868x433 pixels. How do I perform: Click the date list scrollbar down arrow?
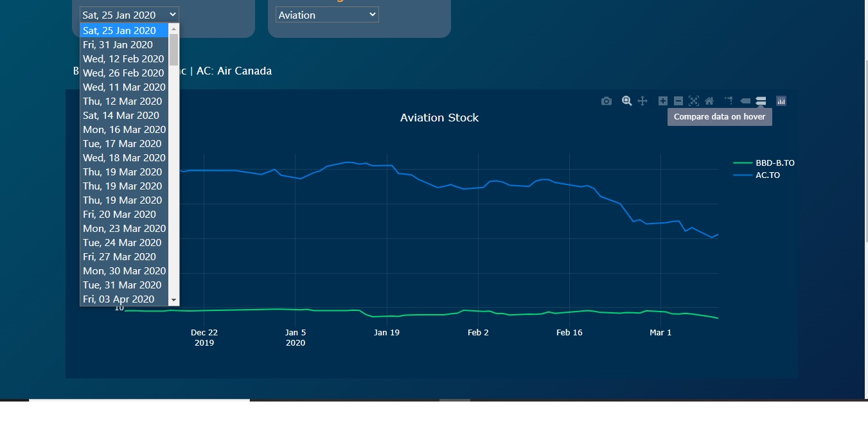pyautogui.click(x=173, y=300)
